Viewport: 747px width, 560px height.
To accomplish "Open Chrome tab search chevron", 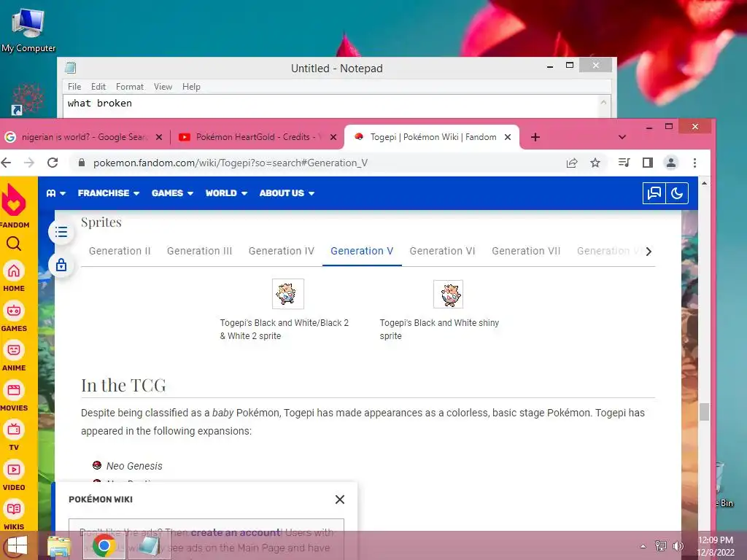I will point(622,137).
